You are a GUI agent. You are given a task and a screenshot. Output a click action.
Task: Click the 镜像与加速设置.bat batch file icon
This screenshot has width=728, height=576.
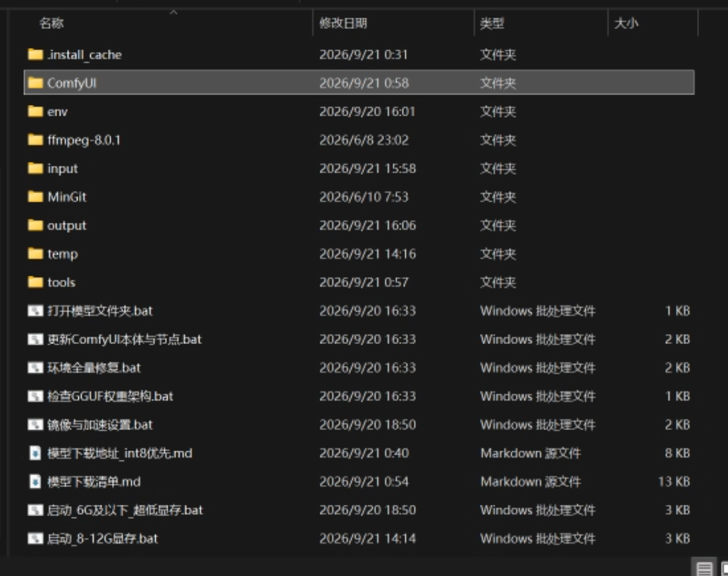35,424
